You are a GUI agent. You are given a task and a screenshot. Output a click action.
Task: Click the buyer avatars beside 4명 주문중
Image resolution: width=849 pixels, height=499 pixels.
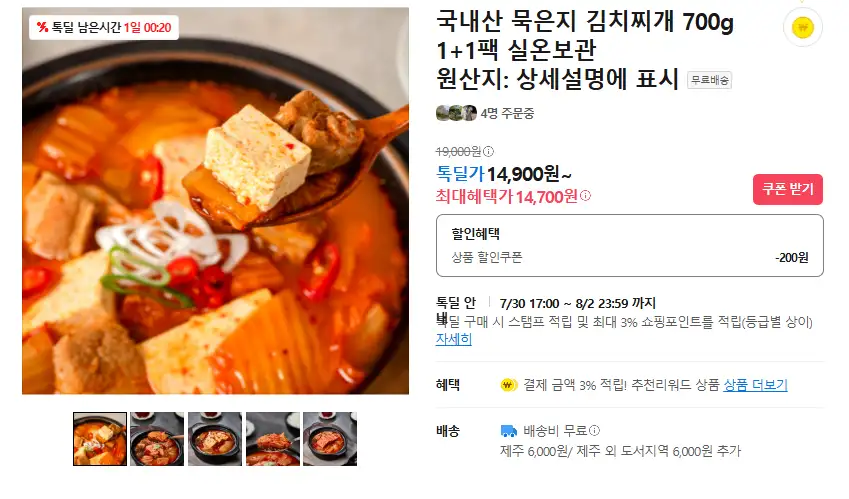click(x=456, y=113)
